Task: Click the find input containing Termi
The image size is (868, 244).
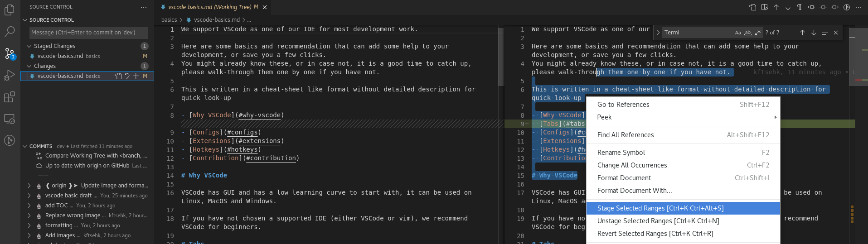Action: 698,33
